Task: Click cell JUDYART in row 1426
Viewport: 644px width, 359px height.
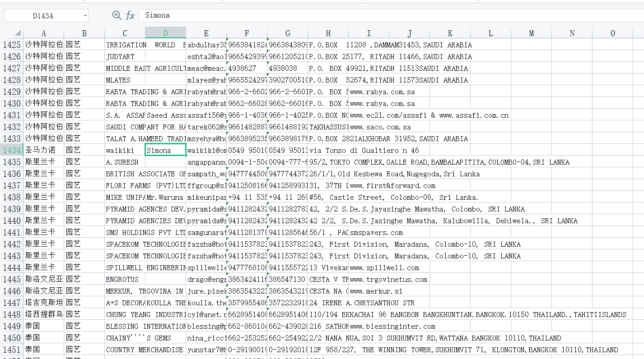Action: coord(125,56)
